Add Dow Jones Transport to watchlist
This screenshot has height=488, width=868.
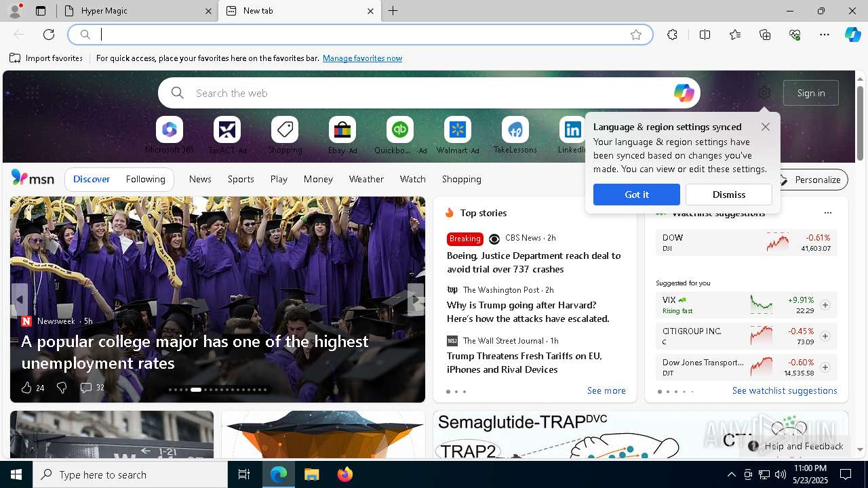click(x=825, y=367)
